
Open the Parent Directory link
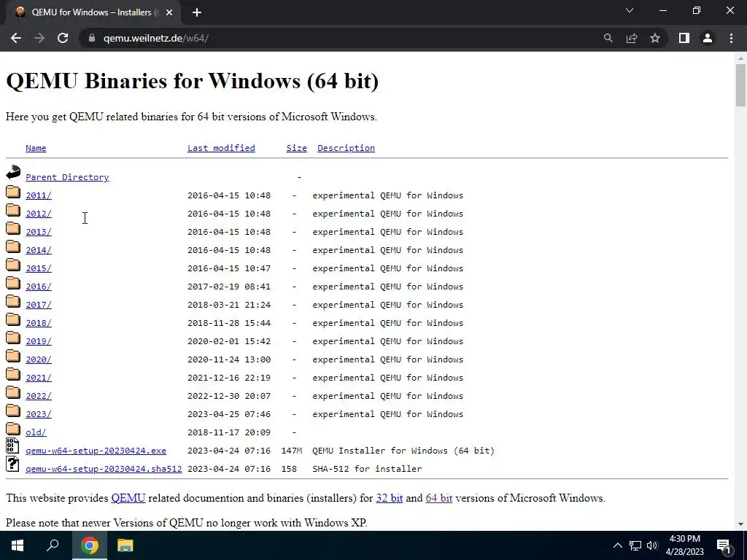pyautogui.click(x=67, y=177)
